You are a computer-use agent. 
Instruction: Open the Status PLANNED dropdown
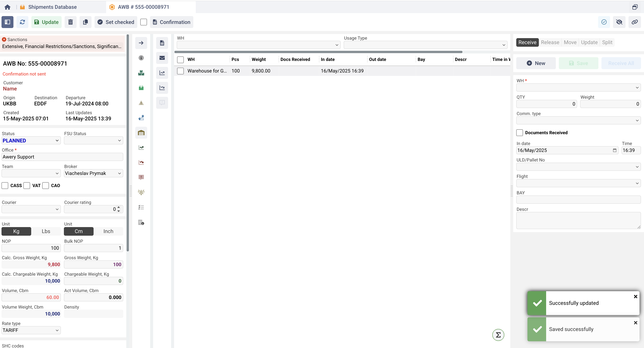tap(31, 141)
